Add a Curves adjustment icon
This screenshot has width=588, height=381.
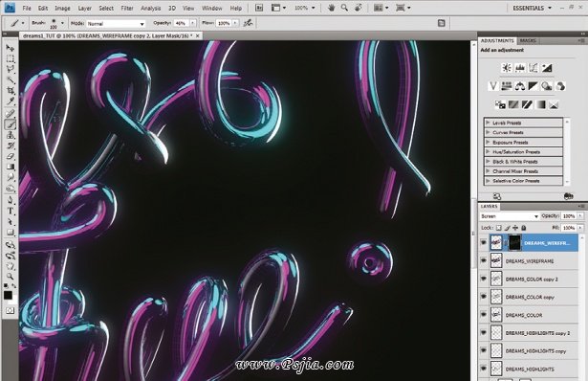coord(534,68)
